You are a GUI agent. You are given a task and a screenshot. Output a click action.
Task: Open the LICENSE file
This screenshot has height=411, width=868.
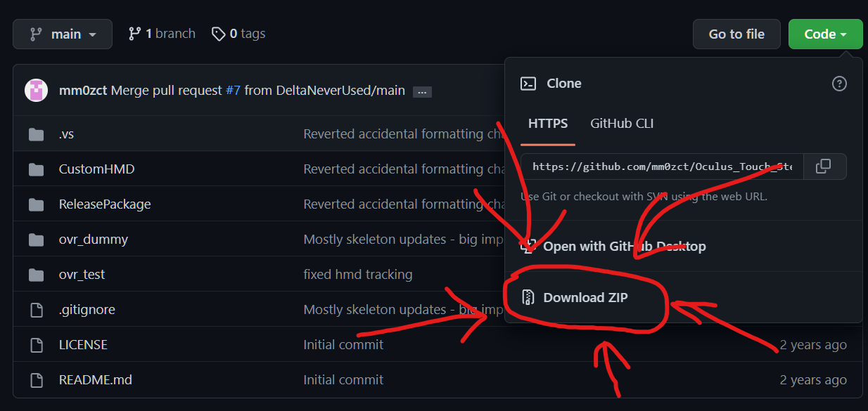pyautogui.click(x=83, y=344)
